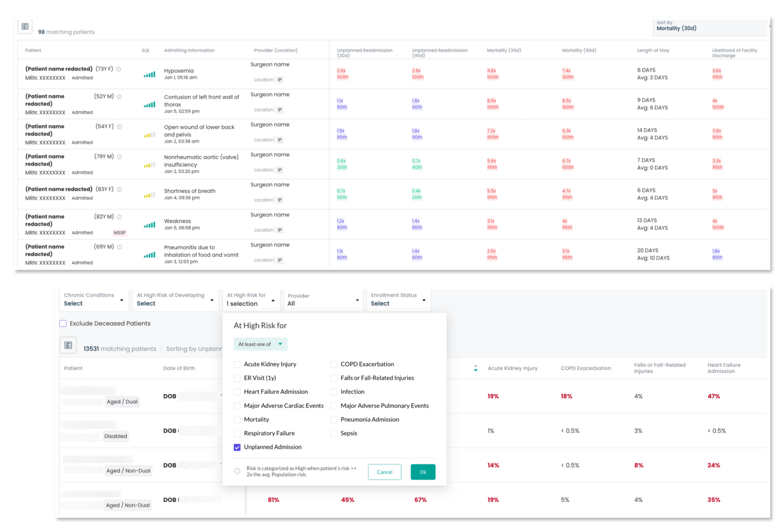Click the sort arrows left of Acute Kidney Injury column

pos(475,368)
